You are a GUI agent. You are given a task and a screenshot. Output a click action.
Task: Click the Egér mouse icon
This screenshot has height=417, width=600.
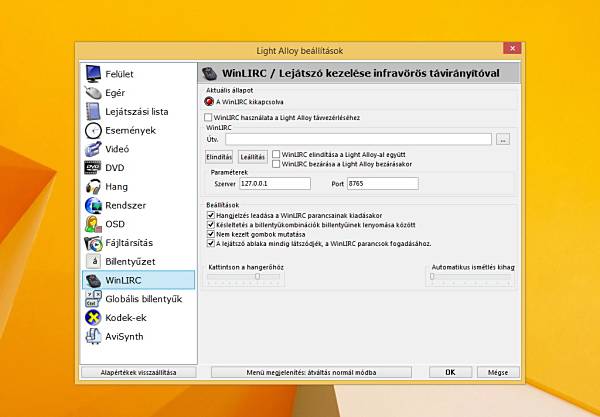pos(93,93)
